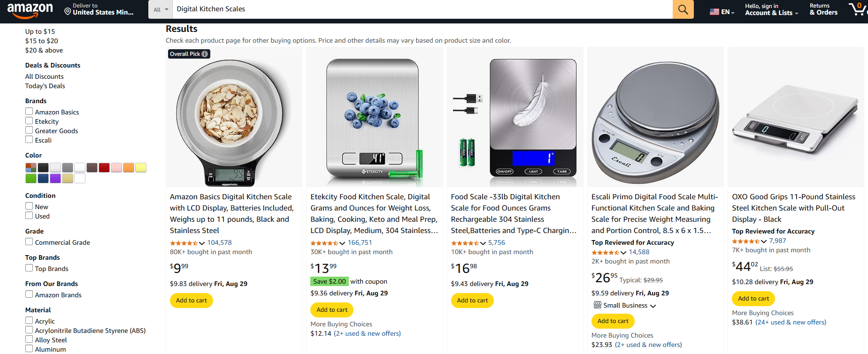868x354 pixels.
Task: Open the shopping cart
Action: pyautogui.click(x=857, y=9)
